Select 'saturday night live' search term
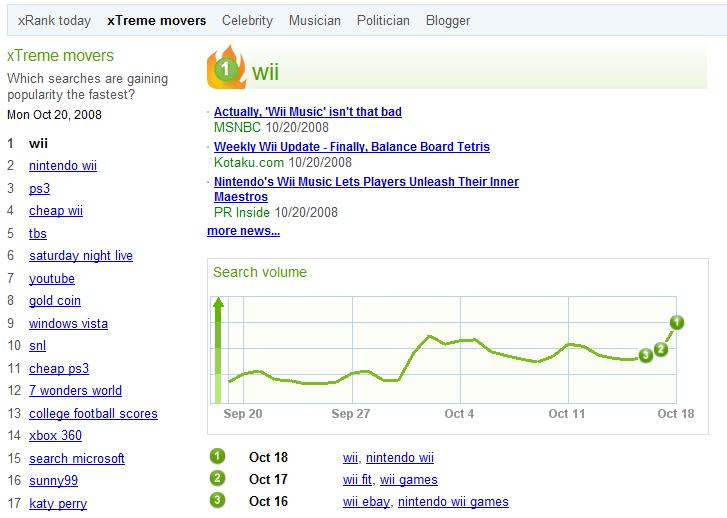The image size is (727, 518). tap(81, 256)
